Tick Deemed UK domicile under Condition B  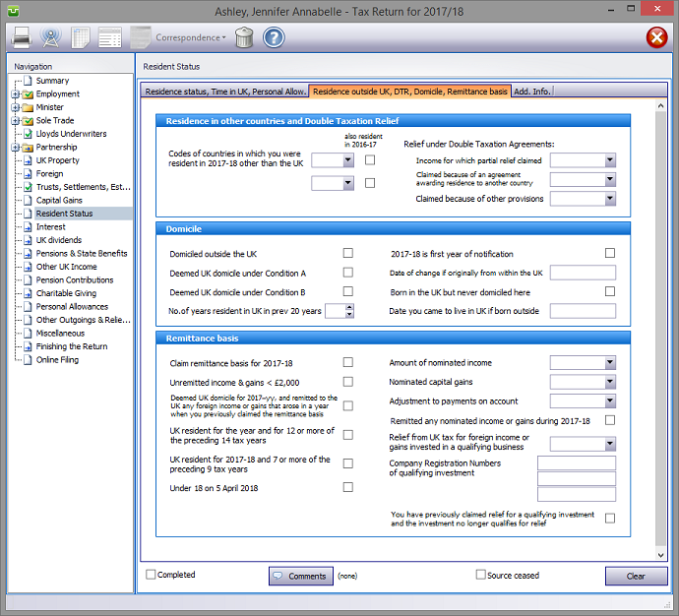pos(347,291)
